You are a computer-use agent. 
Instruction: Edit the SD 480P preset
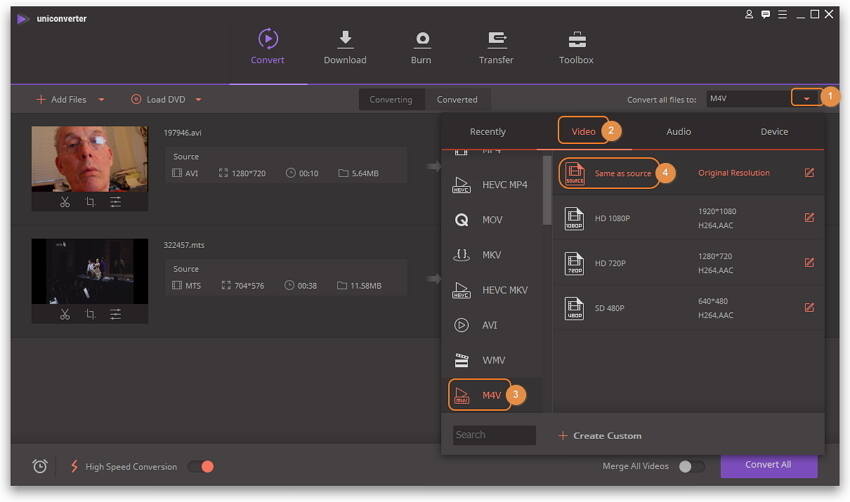(809, 308)
